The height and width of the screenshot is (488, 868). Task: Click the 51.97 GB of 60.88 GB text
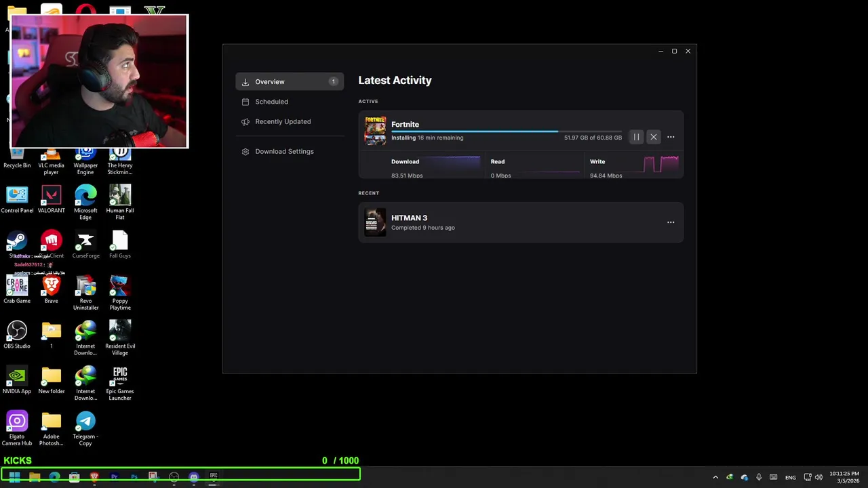593,138
